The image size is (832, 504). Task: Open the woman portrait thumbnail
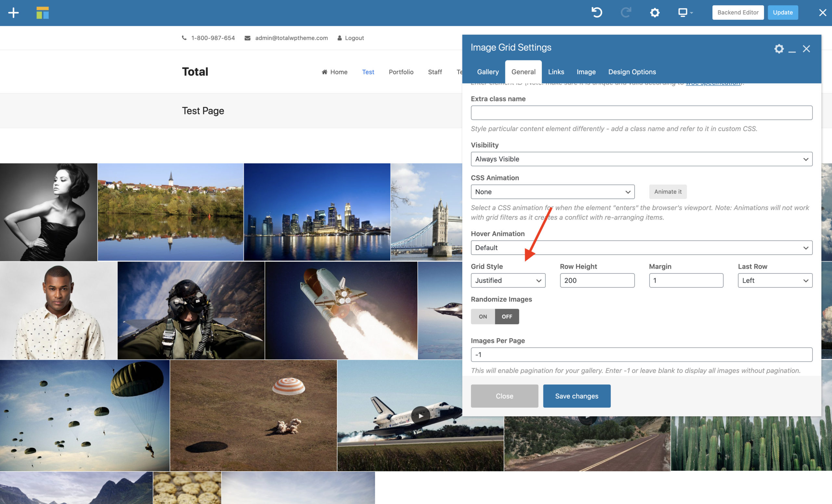pyautogui.click(x=49, y=212)
